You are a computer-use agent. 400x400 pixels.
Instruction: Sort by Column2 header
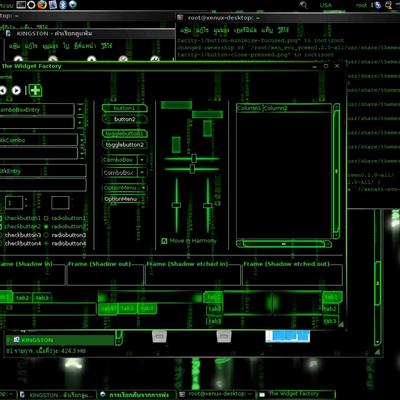pos(297,108)
